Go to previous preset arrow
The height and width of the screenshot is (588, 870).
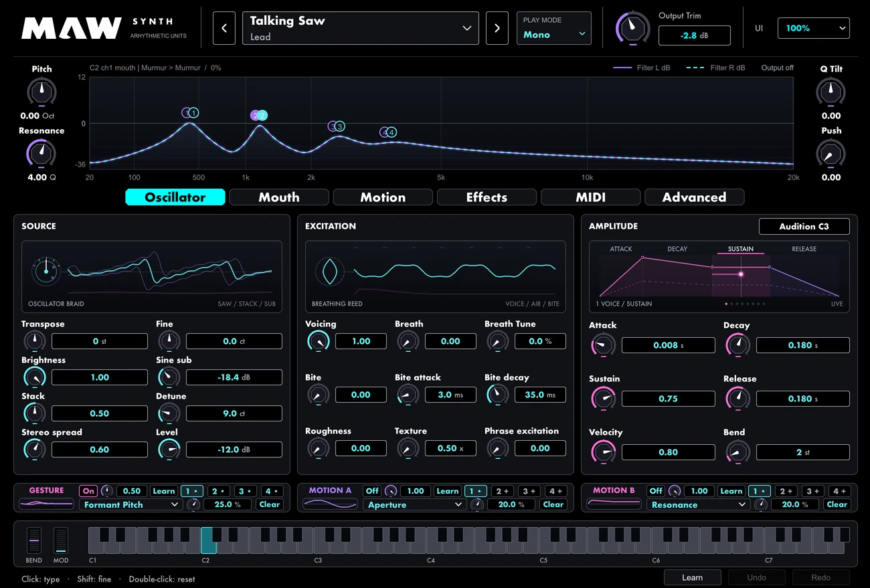pyautogui.click(x=224, y=28)
